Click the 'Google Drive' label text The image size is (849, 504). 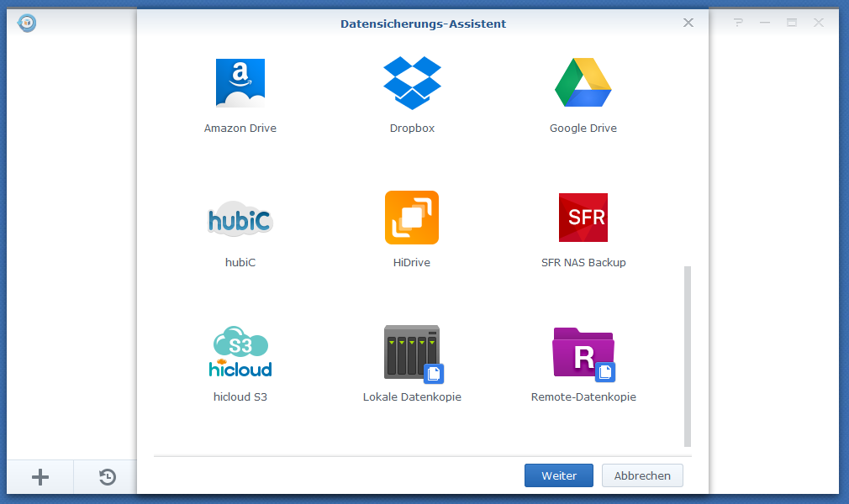pos(583,128)
